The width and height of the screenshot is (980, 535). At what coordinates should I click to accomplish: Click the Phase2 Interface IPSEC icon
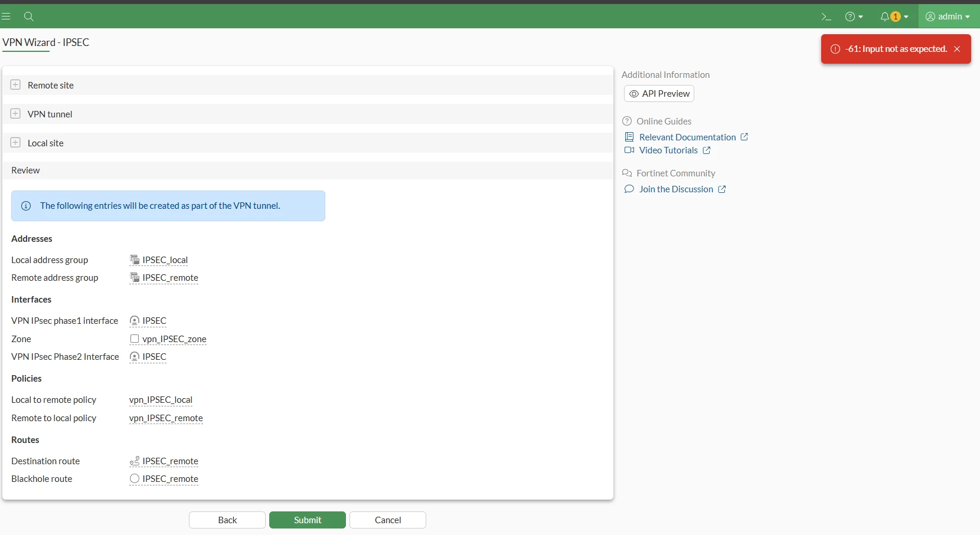pyautogui.click(x=135, y=357)
